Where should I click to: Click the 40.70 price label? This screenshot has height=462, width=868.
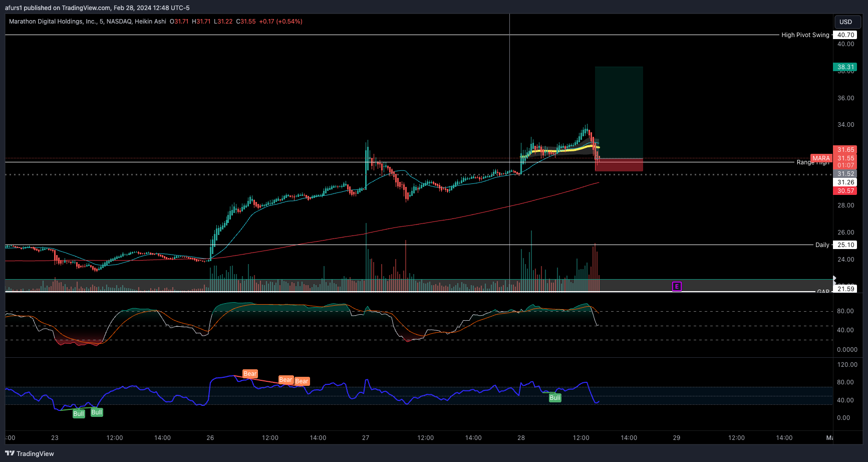[845, 35]
